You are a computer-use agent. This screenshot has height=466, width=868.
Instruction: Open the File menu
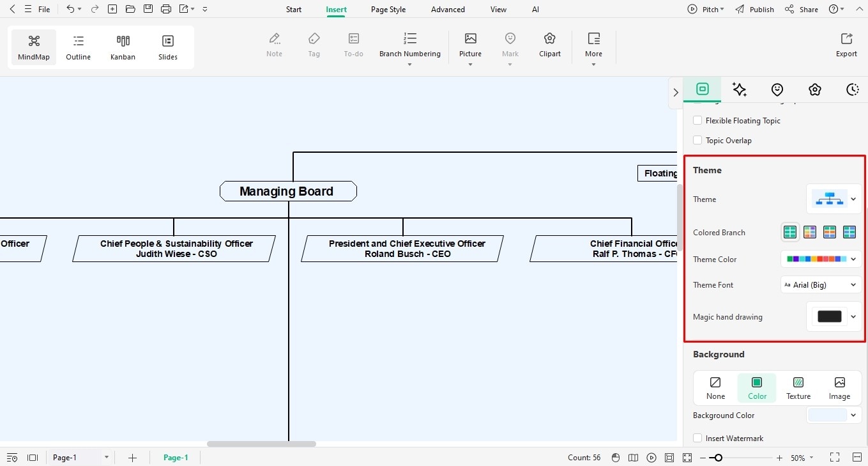point(44,10)
